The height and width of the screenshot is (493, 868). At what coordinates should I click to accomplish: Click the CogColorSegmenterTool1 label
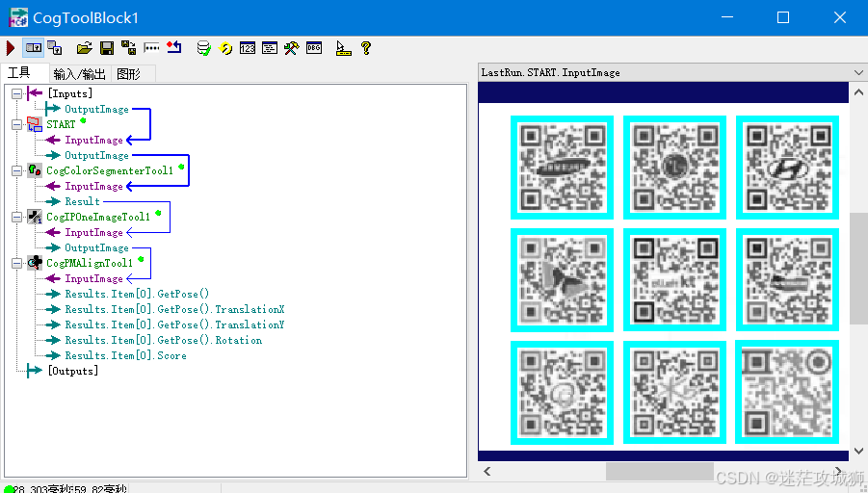click(x=110, y=171)
